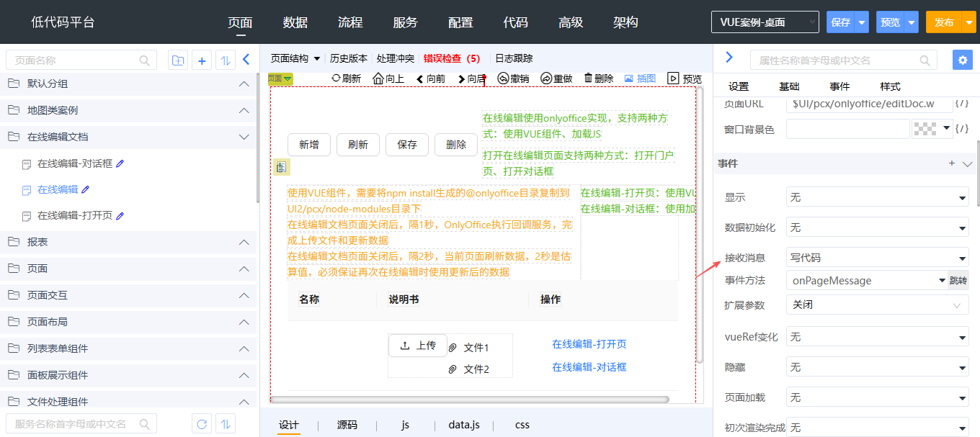Click the edit pencil next to 在线编辑-对话框

click(x=120, y=163)
